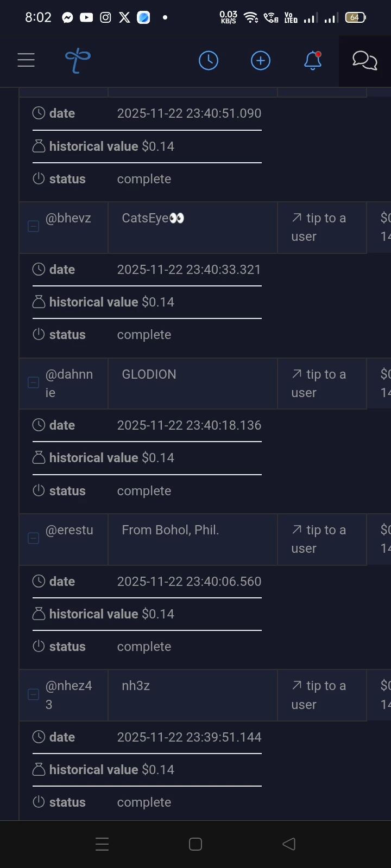
Task: Collapse the @nhez43 row details
Action: click(x=33, y=694)
